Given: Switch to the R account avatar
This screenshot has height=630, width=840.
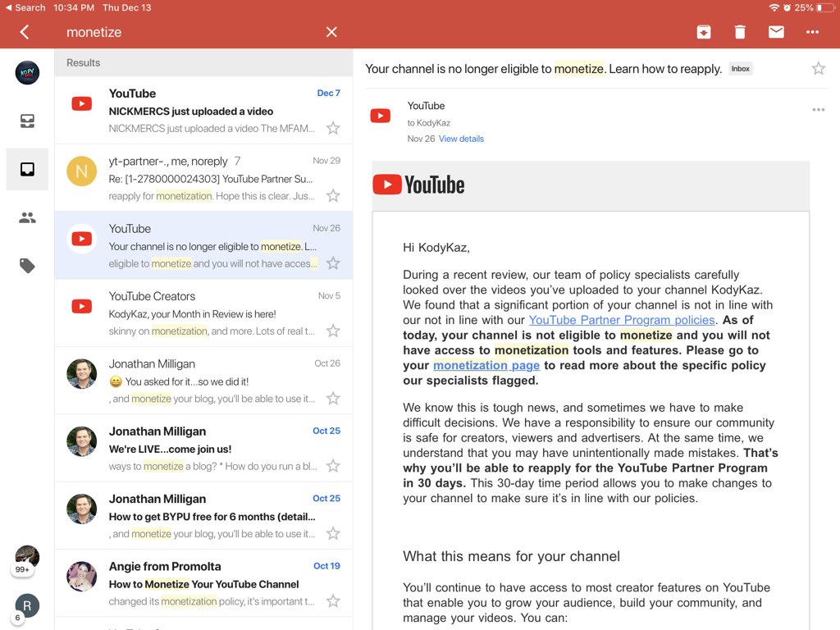Looking at the screenshot, I should click(27, 606).
